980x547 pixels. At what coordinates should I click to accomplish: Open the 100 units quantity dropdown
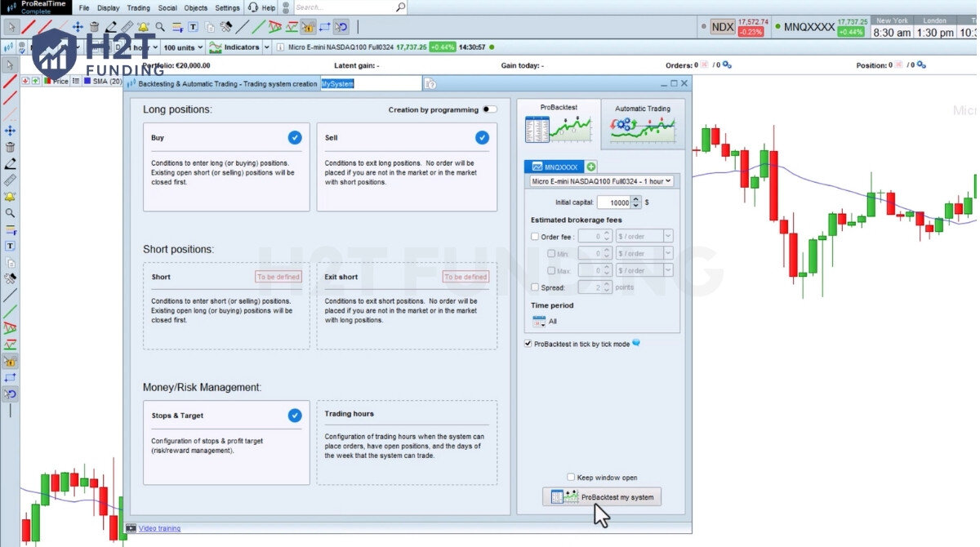[x=199, y=47]
